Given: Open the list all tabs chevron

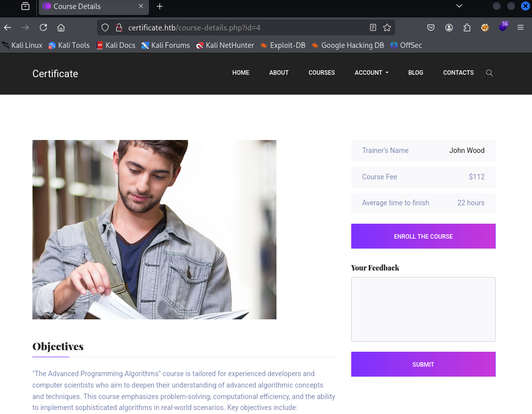Looking at the screenshot, I should [459, 6].
